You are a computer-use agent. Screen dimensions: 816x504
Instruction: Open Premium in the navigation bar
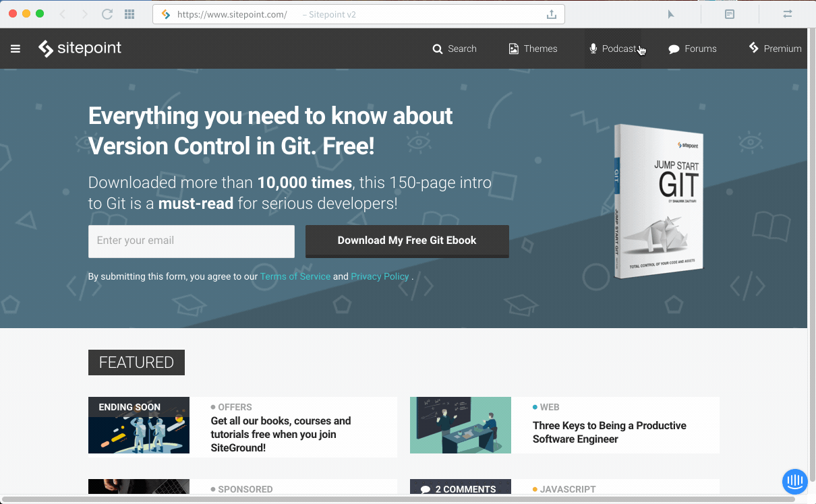point(776,49)
